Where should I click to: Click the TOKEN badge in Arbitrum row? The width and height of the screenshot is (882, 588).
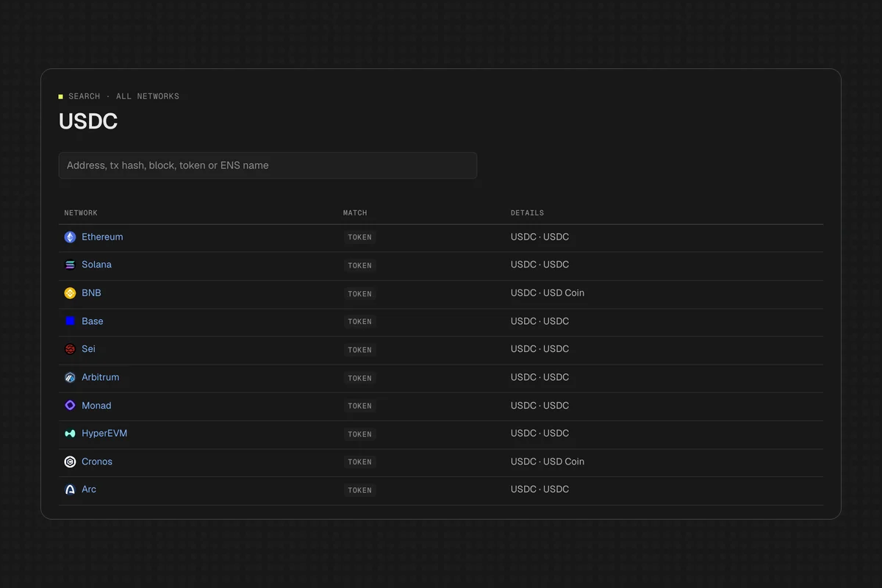(x=359, y=378)
